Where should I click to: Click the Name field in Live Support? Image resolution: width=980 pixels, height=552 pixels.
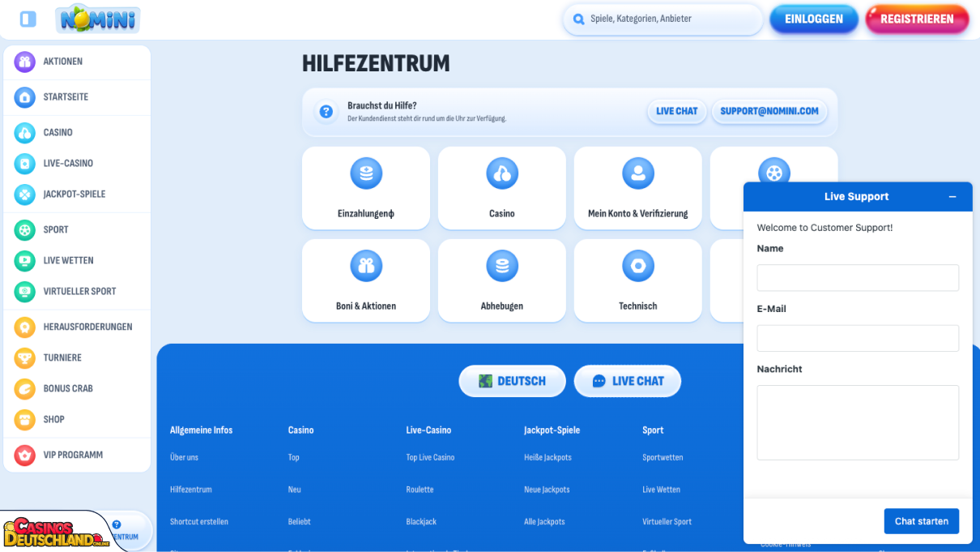click(x=858, y=278)
